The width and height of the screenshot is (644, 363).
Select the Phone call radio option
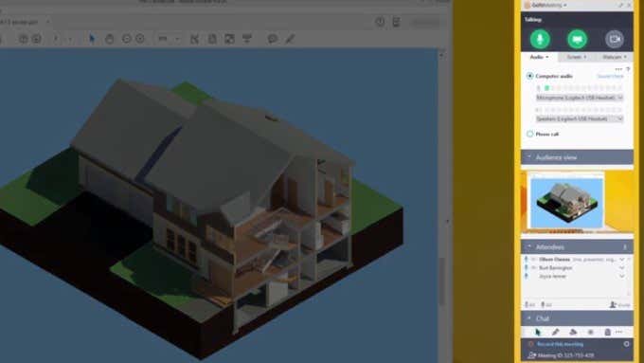(x=529, y=134)
